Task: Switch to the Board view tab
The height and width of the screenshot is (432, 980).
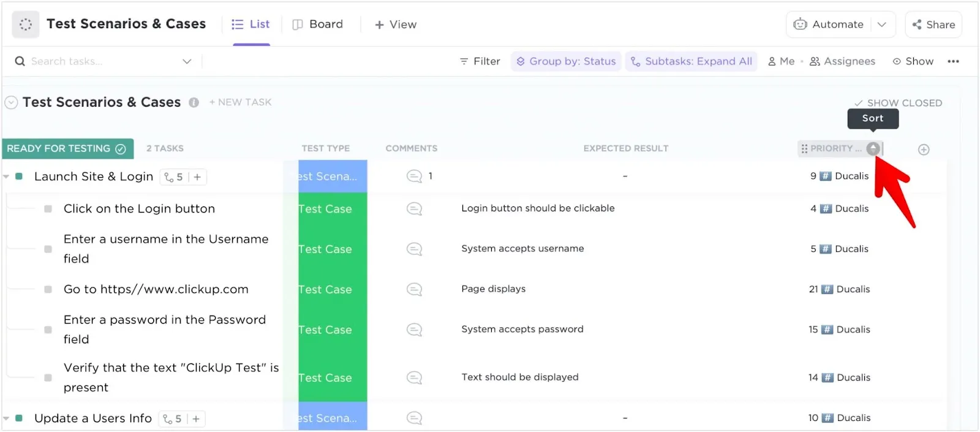Action: [318, 25]
